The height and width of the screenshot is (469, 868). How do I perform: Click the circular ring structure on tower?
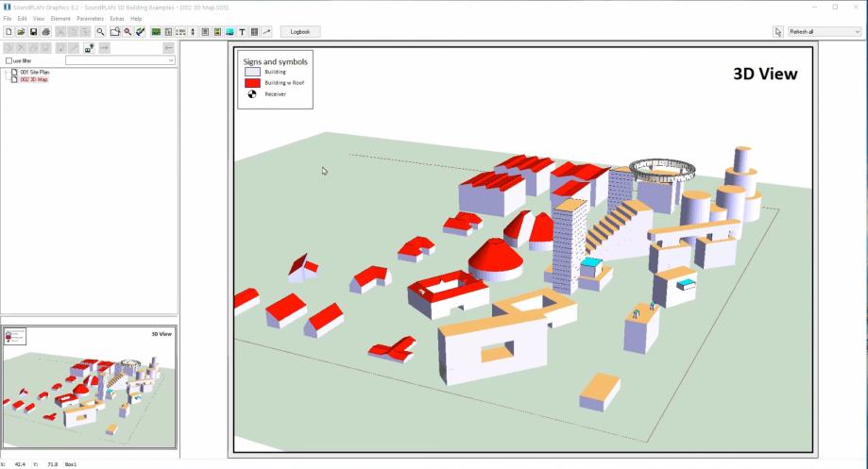662,169
